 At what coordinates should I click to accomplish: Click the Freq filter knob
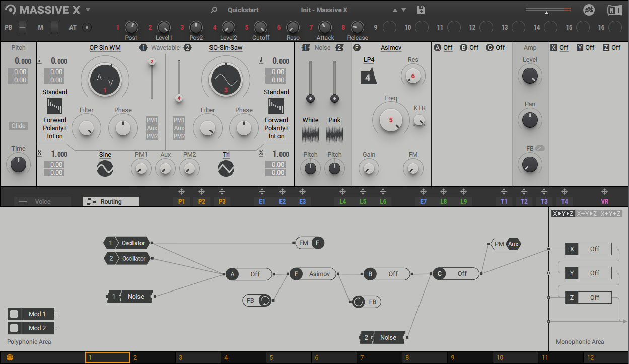[x=391, y=121]
